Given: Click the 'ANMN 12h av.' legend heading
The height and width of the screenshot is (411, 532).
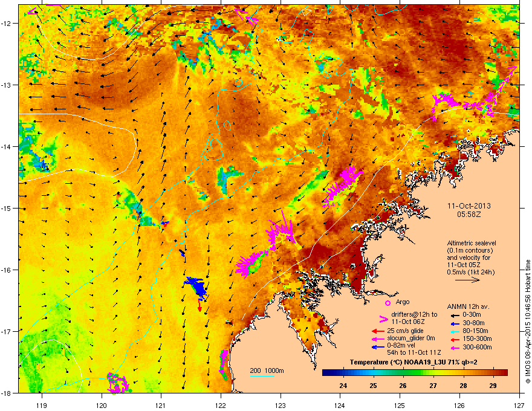Looking at the screenshot, I should 468,306.
